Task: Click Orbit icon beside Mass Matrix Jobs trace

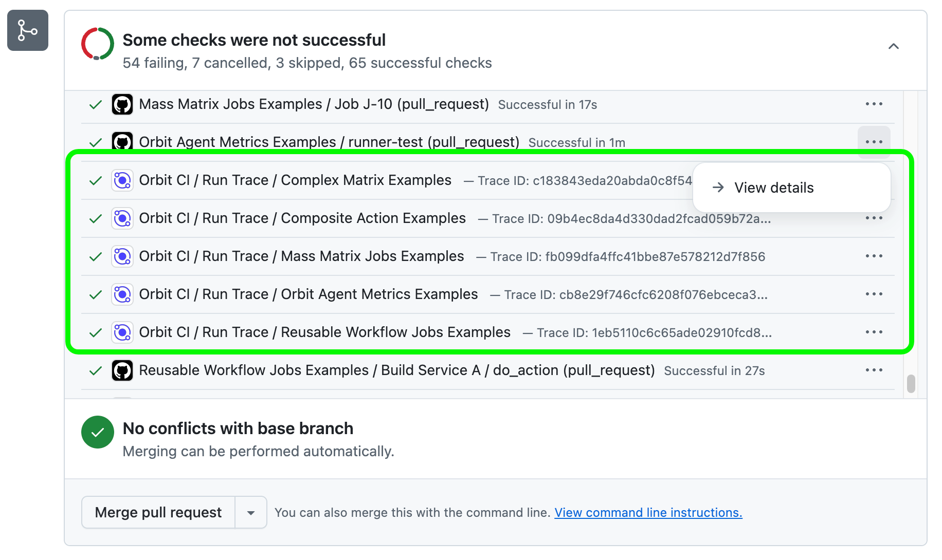Action: [x=122, y=256]
